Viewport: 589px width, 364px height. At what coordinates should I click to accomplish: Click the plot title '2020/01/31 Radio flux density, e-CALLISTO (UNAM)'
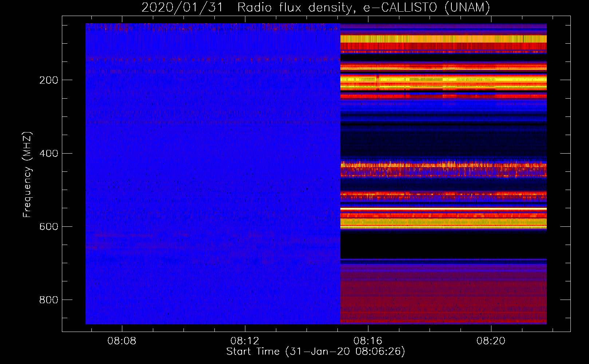click(316, 7)
